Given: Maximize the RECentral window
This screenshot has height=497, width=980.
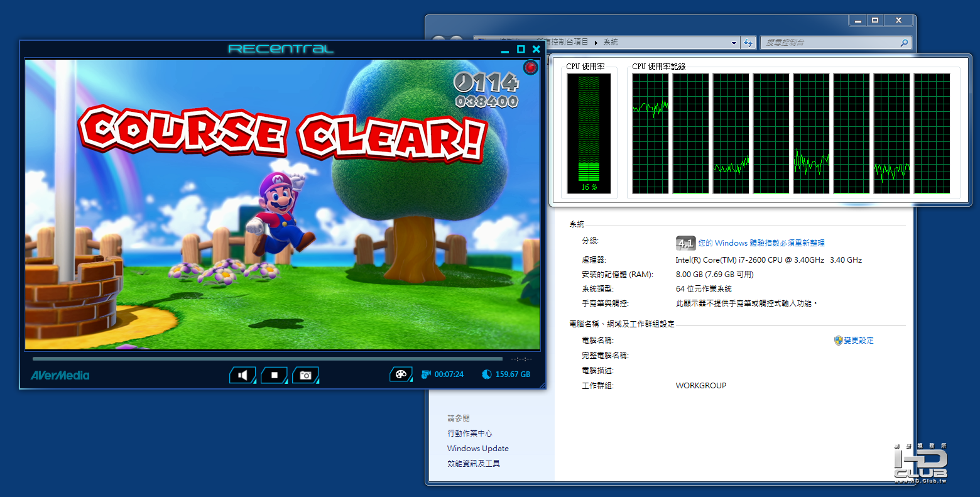Looking at the screenshot, I should point(521,49).
